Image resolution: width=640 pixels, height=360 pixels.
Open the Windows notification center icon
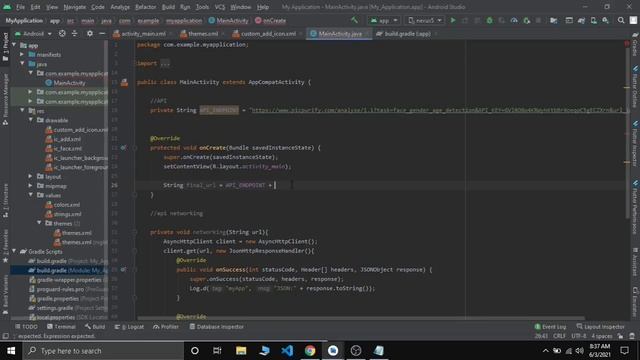click(624, 351)
